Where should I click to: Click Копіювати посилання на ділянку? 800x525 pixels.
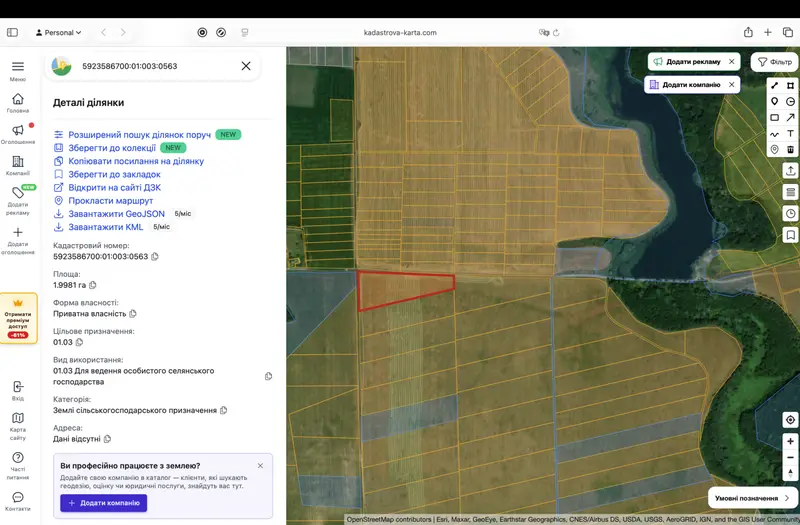(136, 161)
